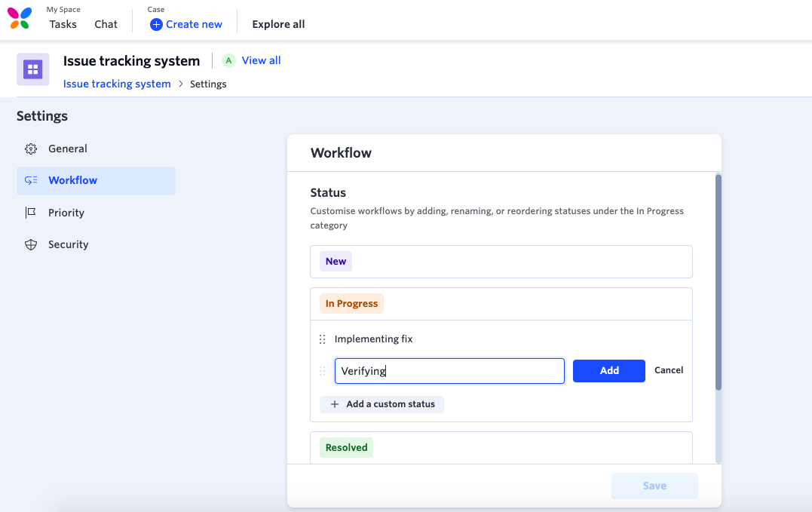Click the green A avatar badge
Screen dimensions: 812x512
228,61
